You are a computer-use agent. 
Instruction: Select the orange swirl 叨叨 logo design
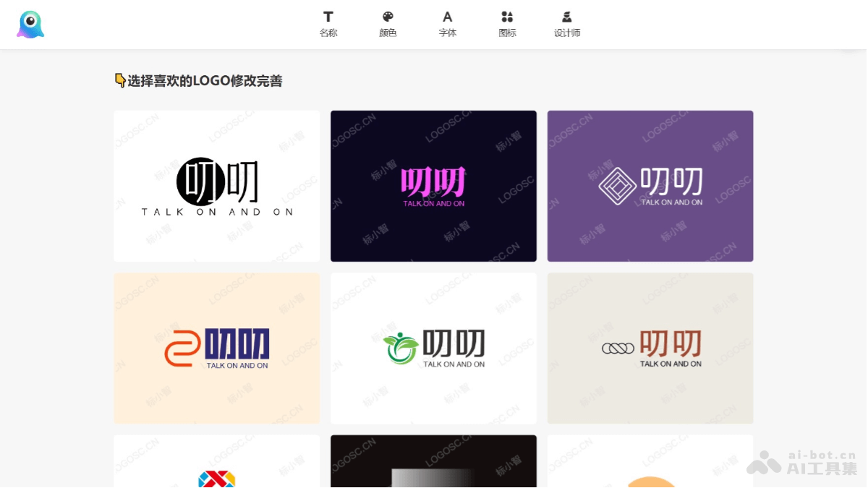(x=216, y=348)
